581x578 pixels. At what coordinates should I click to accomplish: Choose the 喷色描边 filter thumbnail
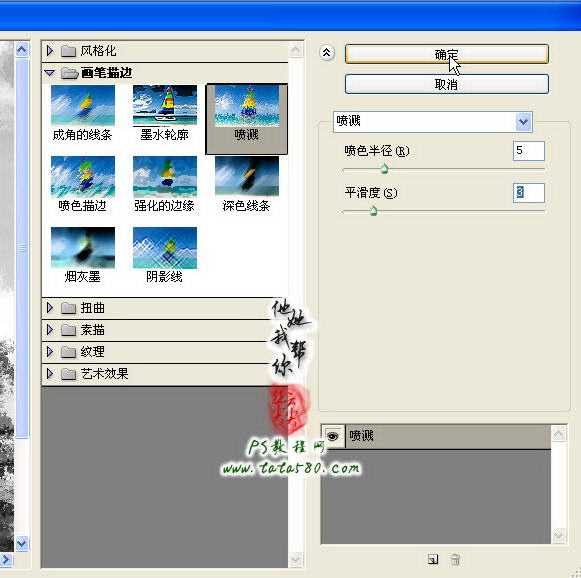pyautogui.click(x=83, y=176)
